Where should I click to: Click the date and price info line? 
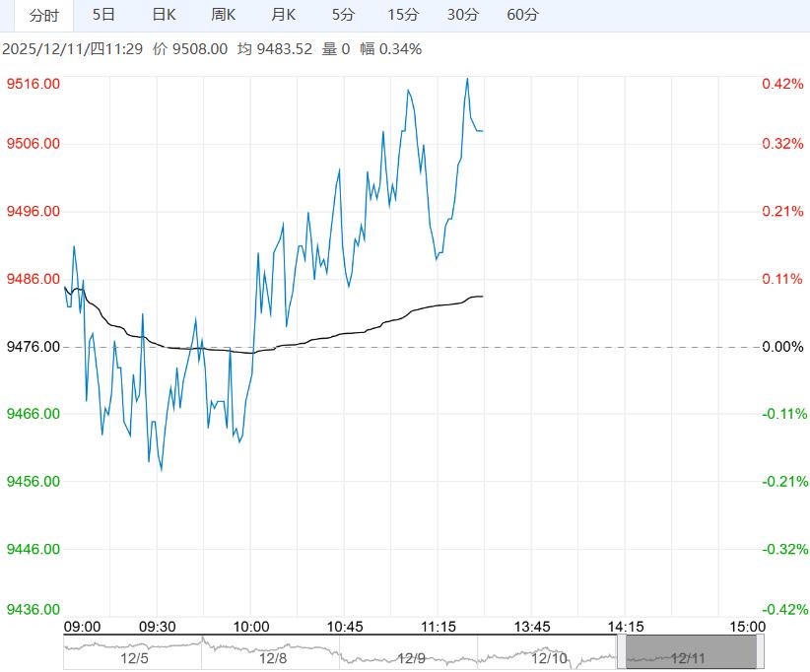coord(212,48)
